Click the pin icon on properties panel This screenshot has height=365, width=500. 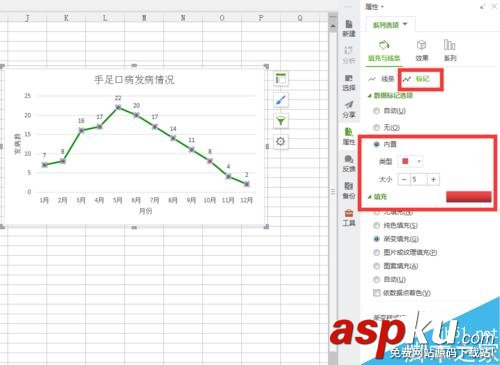point(482,6)
